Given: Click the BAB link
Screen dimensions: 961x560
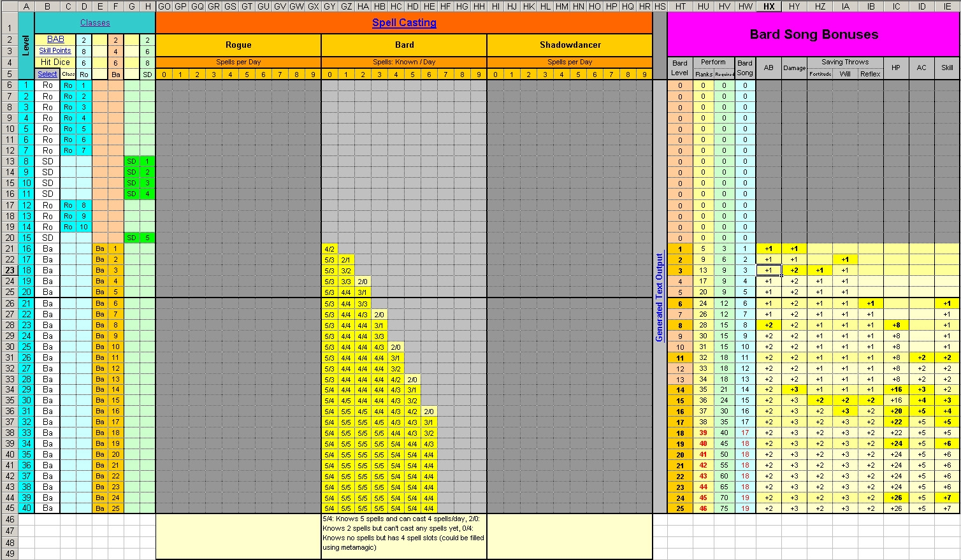Looking at the screenshot, I should 55,39.
